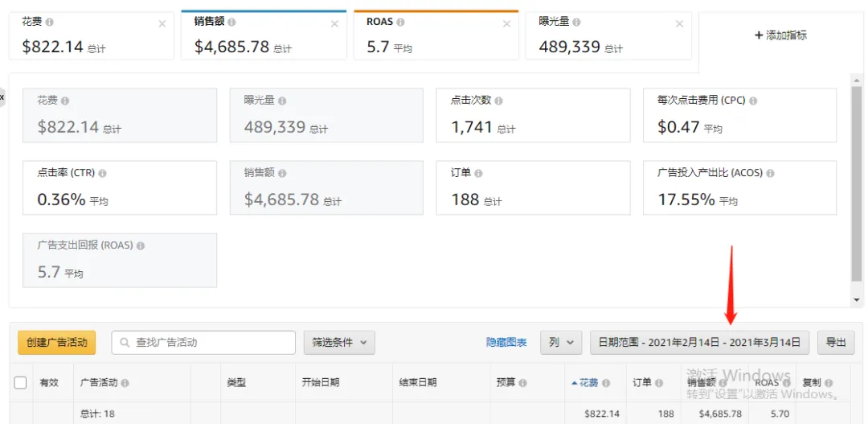Collapse the left side panel chevron
The width and height of the screenshot is (868, 424).
[2, 97]
